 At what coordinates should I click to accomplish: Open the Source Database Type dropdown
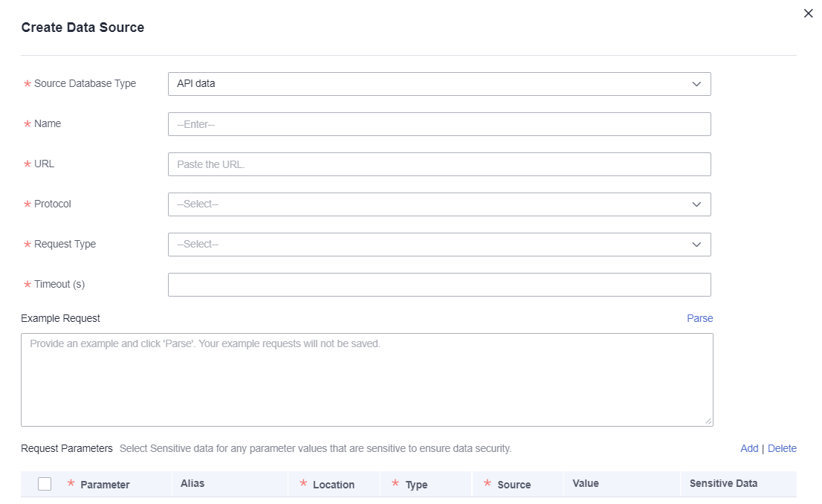[x=439, y=84]
